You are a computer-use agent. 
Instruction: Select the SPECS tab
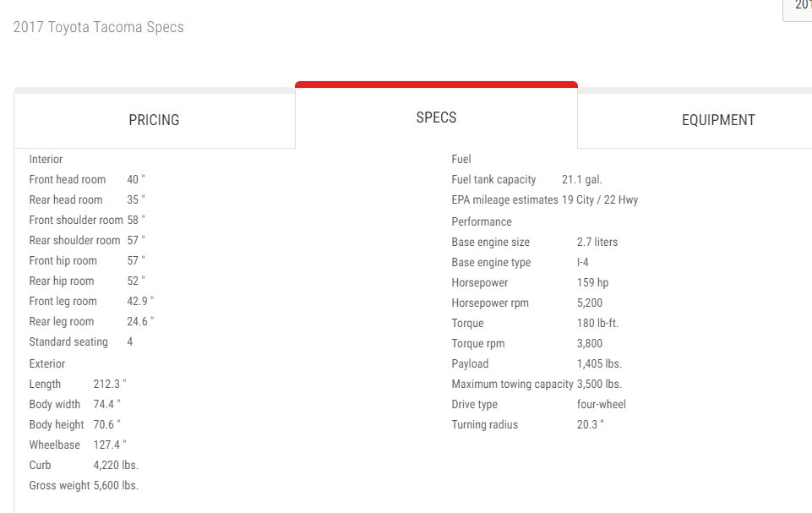[x=436, y=117]
